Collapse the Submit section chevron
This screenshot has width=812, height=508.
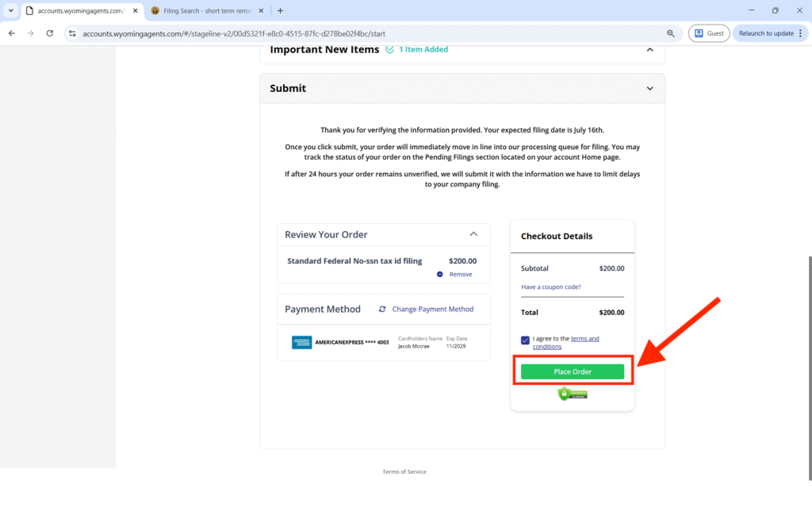pyautogui.click(x=649, y=88)
